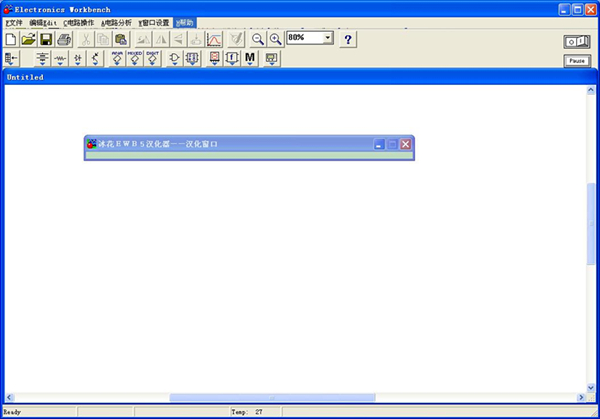Screen dimensions: 600x419
Task: Open the Help question mark icon
Action: (348, 39)
